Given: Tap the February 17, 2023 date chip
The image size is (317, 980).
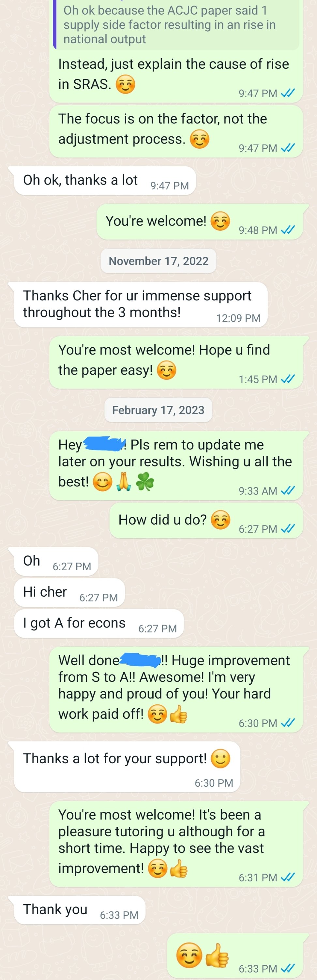Looking at the screenshot, I should [x=158, y=410].
